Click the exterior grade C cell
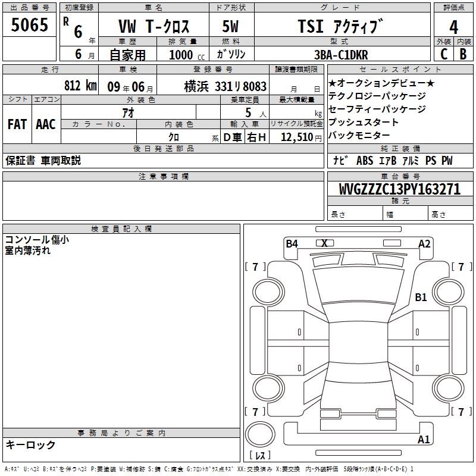The width and height of the screenshot is (476, 476). (443, 54)
